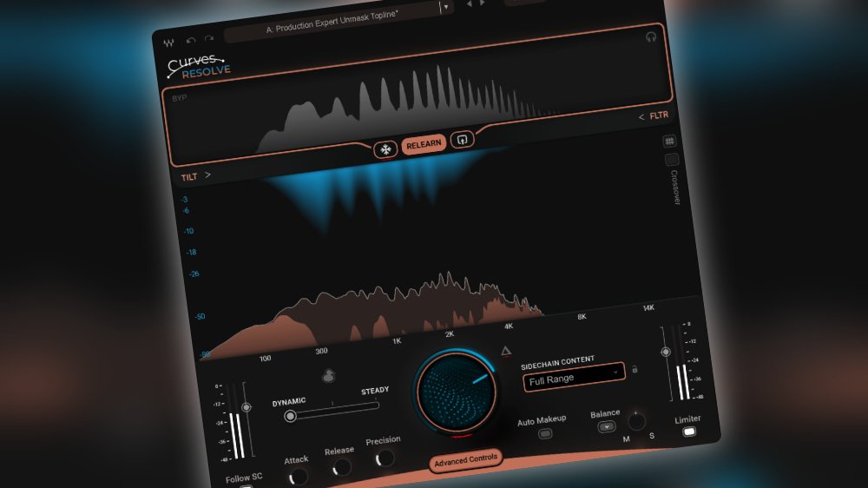Click the Waves logo icon
The width and height of the screenshot is (868, 488).
point(169,43)
